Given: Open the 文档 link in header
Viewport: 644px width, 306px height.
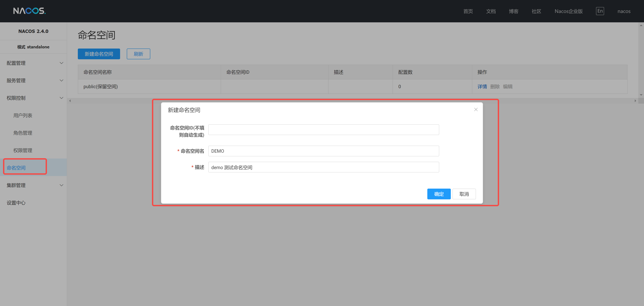Looking at the screenshot, I should (491, 11).
